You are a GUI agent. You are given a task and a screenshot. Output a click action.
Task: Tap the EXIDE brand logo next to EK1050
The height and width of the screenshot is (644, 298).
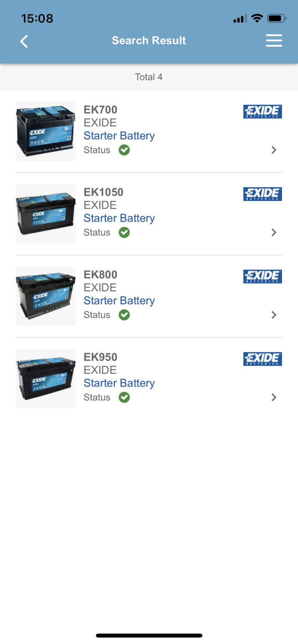pyautogui.click(x=262, y=194)
